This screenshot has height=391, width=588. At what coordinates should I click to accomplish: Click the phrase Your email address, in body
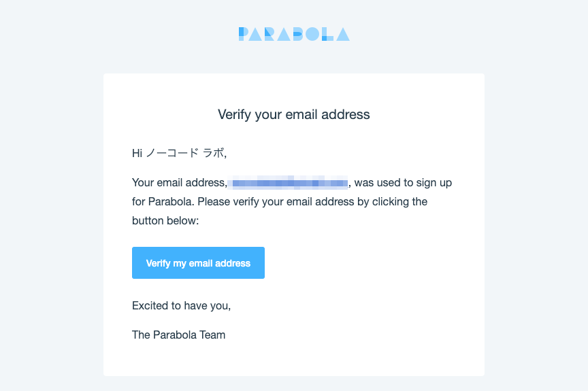coord(180,183)
